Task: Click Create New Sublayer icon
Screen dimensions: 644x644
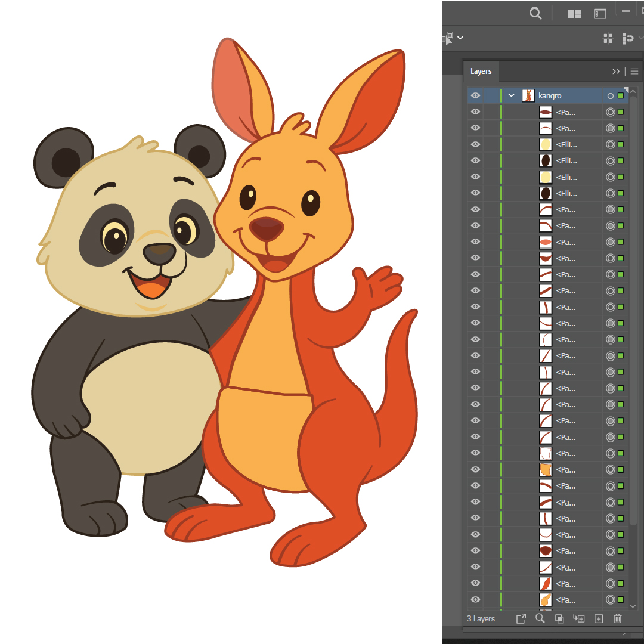Action: [578, 618]
